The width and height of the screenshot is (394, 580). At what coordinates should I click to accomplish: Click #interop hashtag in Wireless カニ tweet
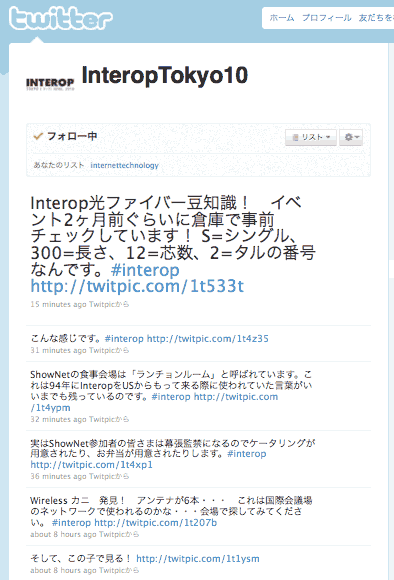tap(71, 522)
